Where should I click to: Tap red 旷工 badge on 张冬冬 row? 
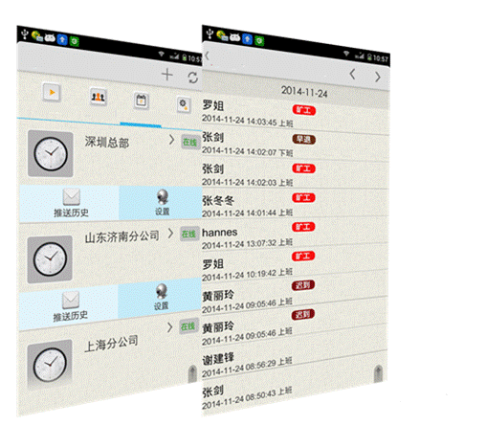point(303,198)
